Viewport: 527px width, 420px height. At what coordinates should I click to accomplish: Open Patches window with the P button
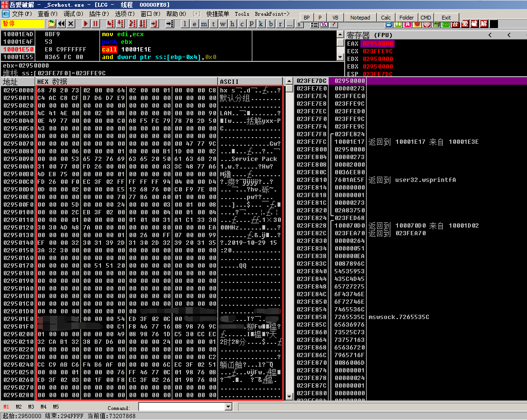251,23
